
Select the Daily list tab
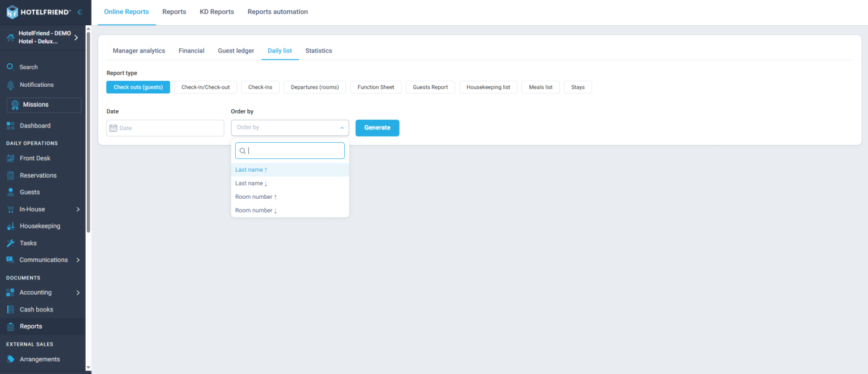tap(280, 51)
